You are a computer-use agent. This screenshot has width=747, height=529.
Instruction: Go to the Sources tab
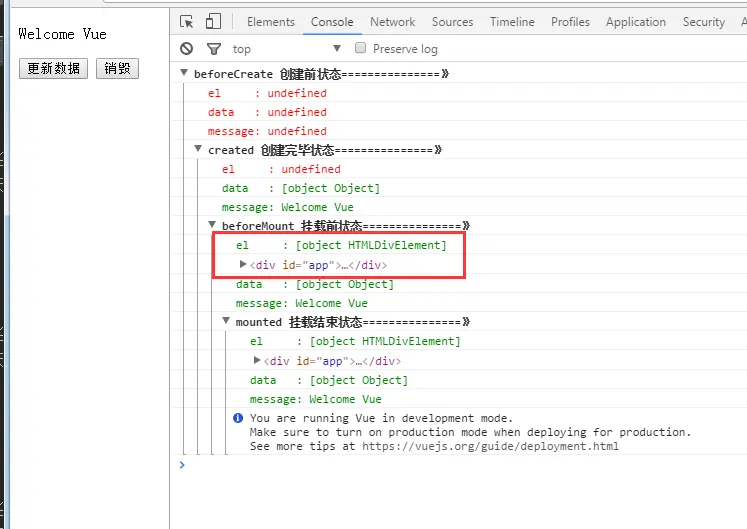[453, 22]
